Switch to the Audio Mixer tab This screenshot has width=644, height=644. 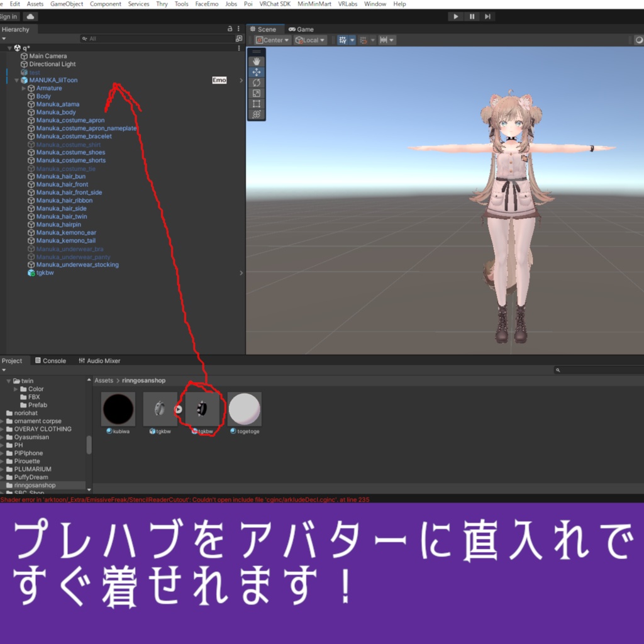[99, 360]
